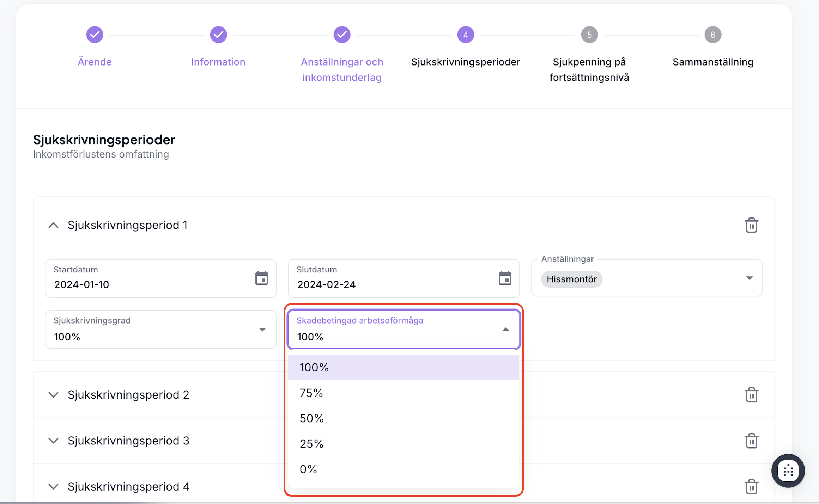This screenshot has width=819, height=504.
Task: Open the floating dotted widget button
Action: point(788,471)
